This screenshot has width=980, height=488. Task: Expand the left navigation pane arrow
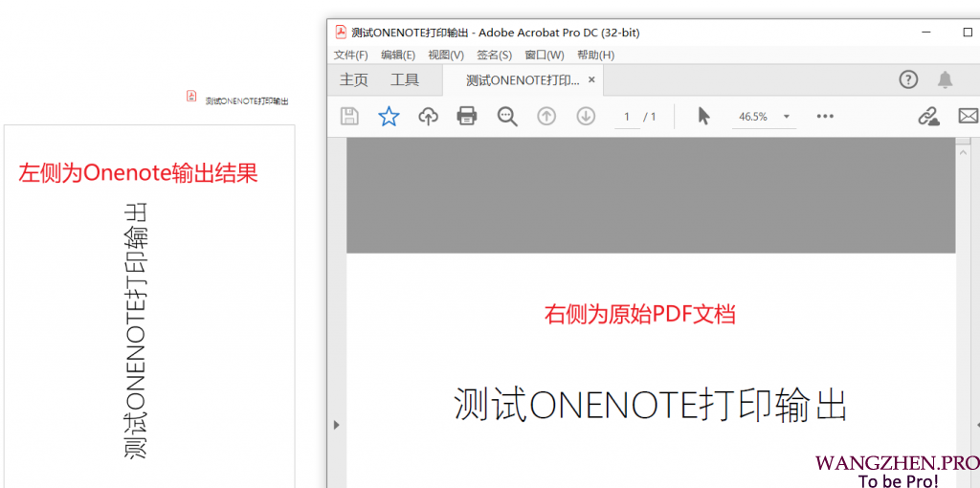tap(336, 425)
